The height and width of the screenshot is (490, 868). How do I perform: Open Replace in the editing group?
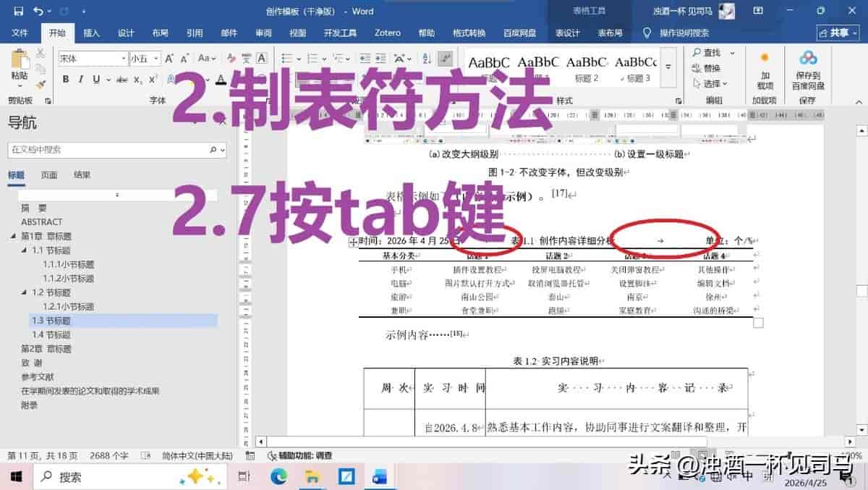[x=706, y=68]
